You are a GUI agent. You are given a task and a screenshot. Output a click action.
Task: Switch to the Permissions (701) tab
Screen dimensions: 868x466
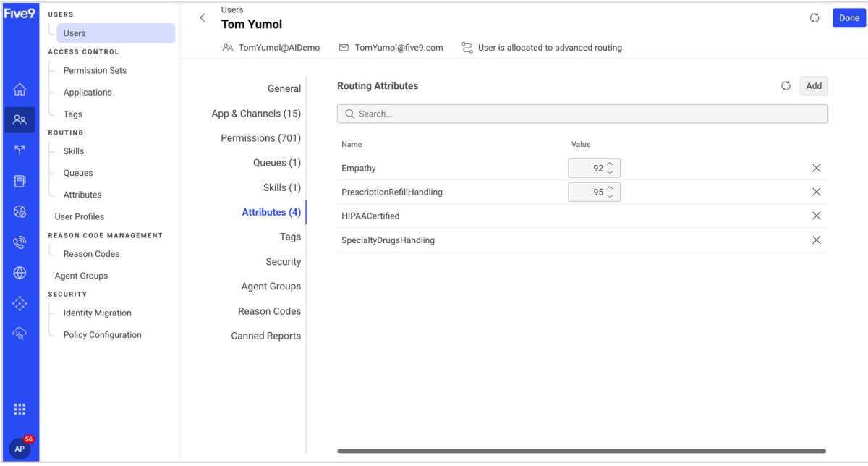tap(260, 138)
